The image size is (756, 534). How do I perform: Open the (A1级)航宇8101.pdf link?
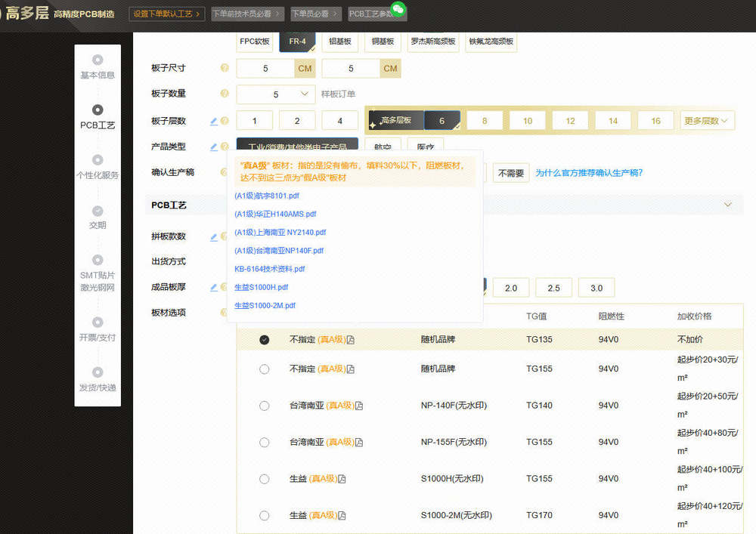(267, 196)
